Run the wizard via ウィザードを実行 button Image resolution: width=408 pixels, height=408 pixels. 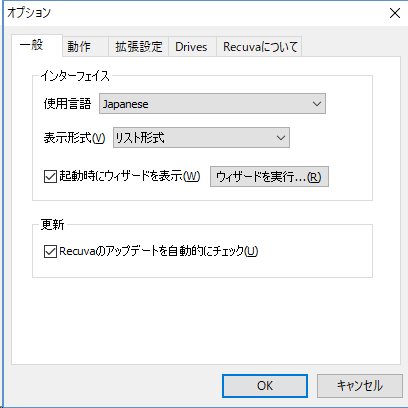pyautogui.click(x=269, y=176)
